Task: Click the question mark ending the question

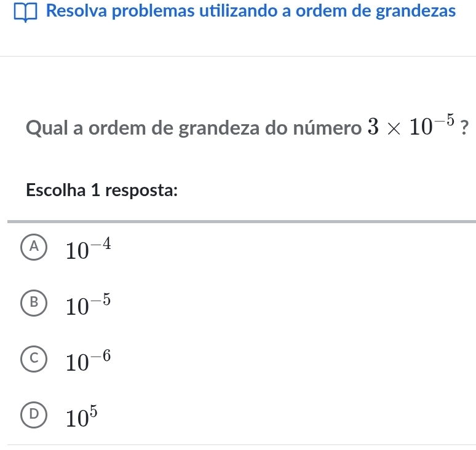Action: coord(466,129)
